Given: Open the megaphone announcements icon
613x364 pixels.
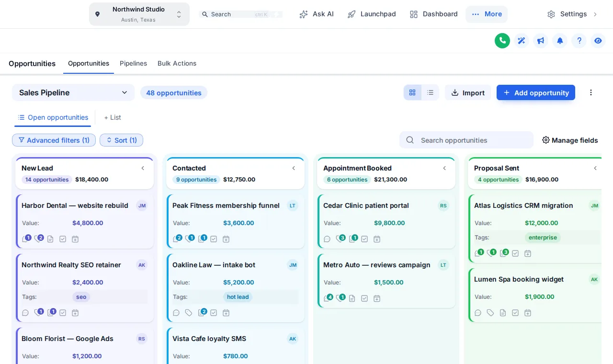Looking at the screenshot, I should click(x=541, y=41).
